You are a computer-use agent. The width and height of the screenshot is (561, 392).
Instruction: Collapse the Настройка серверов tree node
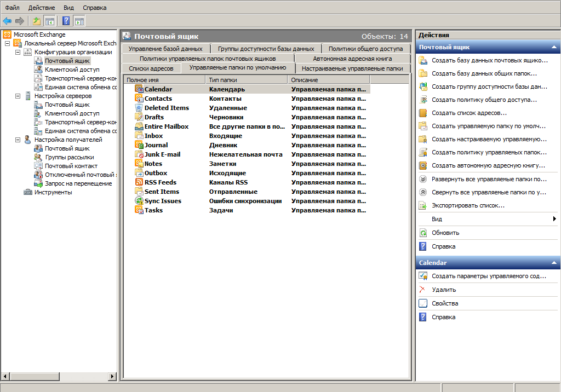[18, 96]
